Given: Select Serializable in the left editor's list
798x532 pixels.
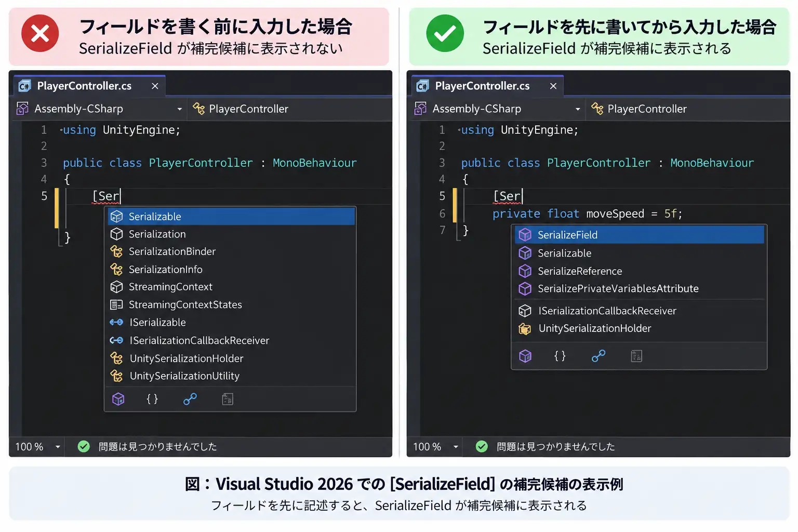Looking at the screenshot, I should coord(231,216).
